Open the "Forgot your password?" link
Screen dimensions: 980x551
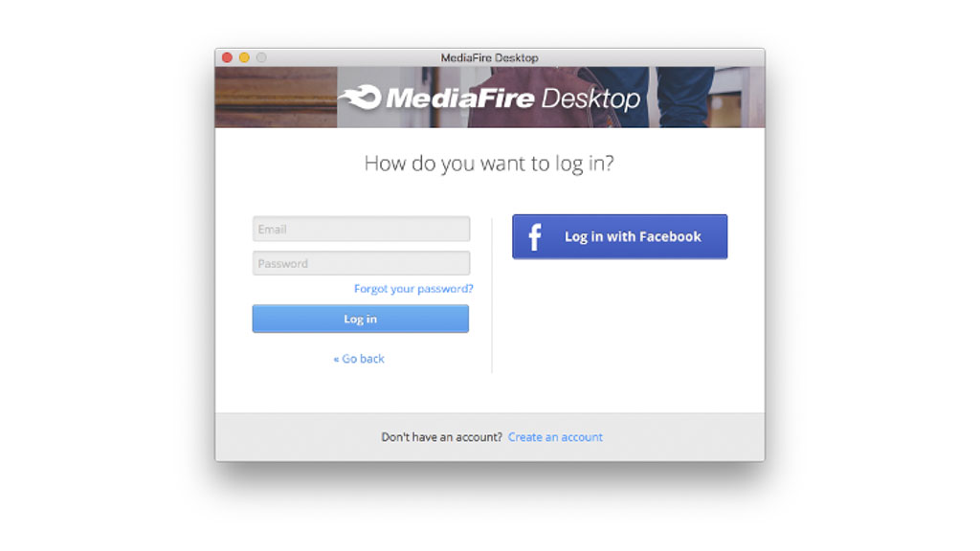(413, 289)
